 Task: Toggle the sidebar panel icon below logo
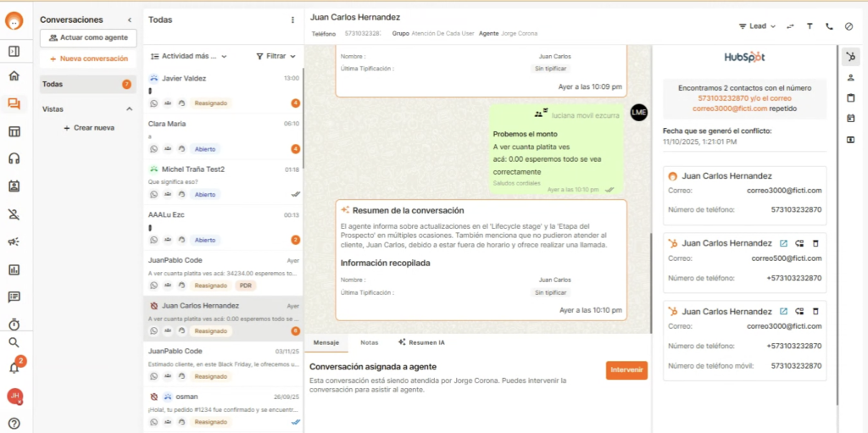pos(14,52)
